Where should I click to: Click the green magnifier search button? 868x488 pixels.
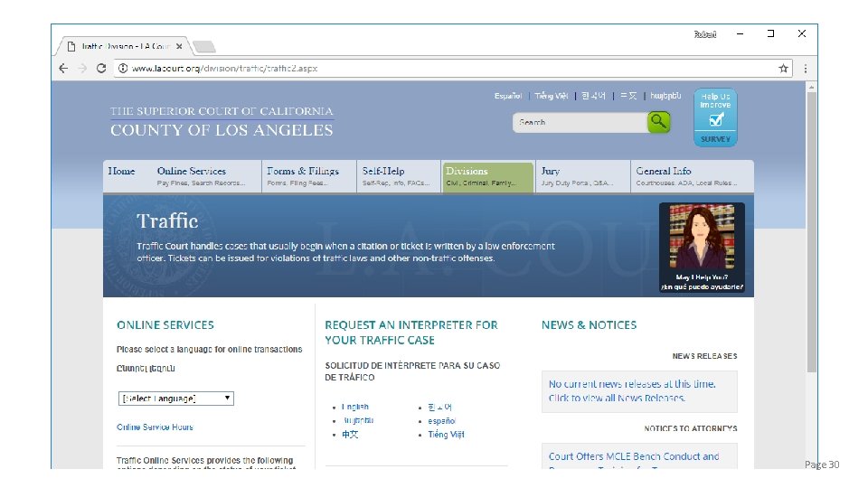[x=659, y=122]
